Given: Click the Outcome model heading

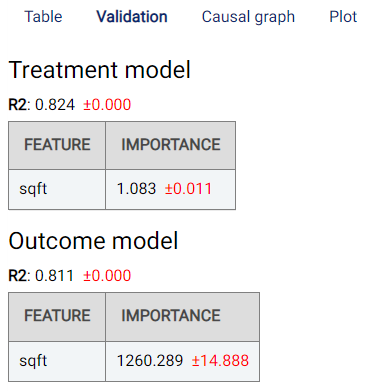Looking at the screenshot, I should point(93,241).
